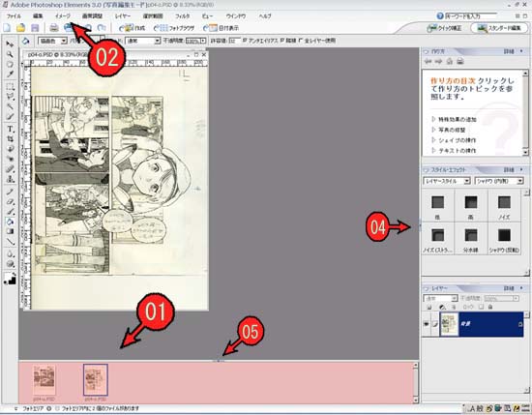The width and height of the screenshot is (532, 415).
Task: Click the help keyword search field
Action: pos(471,15)
